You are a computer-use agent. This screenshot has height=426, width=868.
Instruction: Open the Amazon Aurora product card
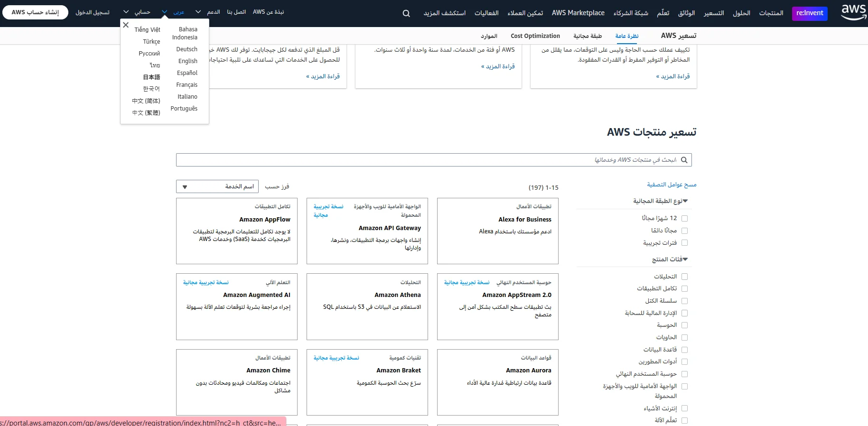(498, 382)
